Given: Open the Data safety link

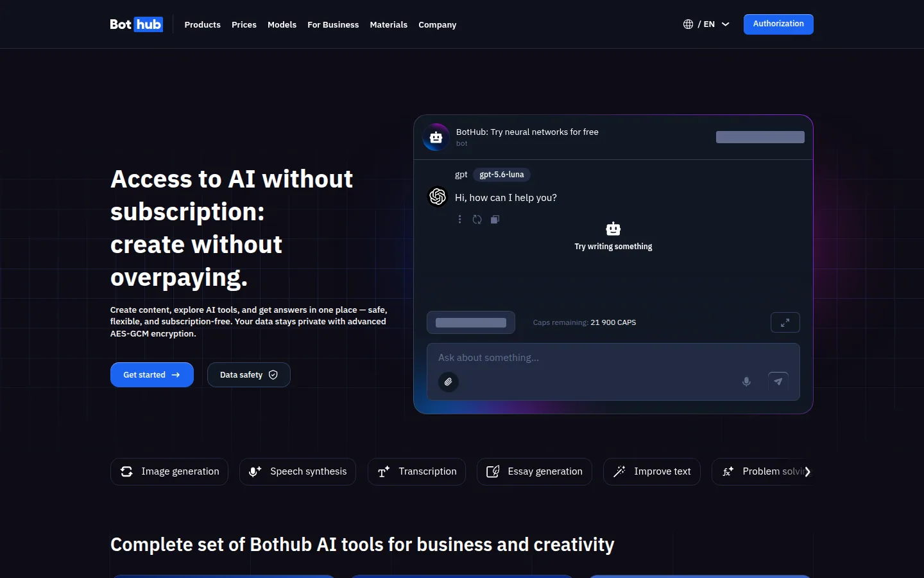Looking at the screenshot, I should (249, 375).
